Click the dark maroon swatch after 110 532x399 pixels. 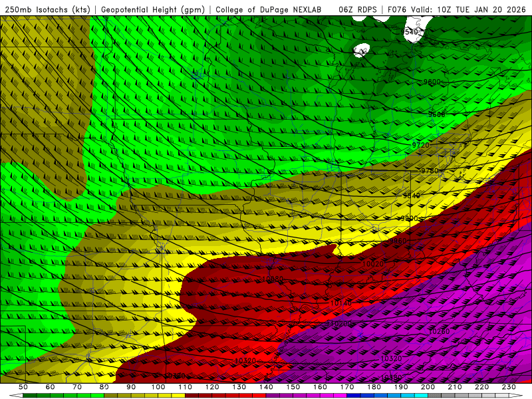192,396
